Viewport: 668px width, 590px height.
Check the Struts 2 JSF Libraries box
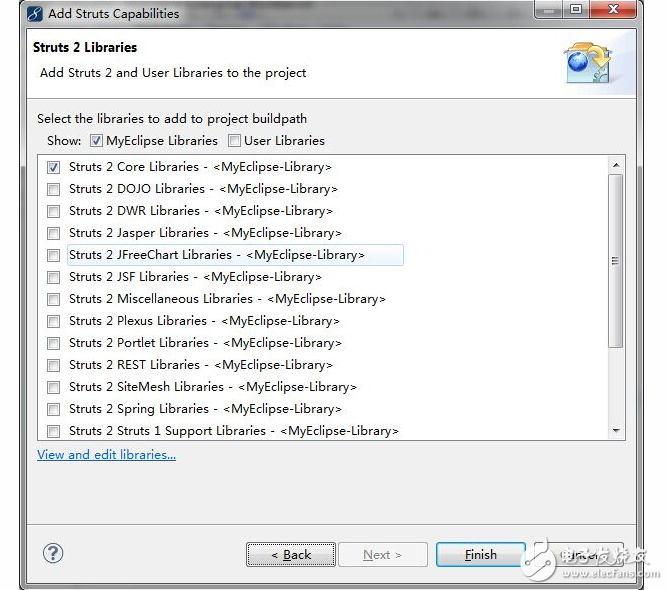coord(53,277)
